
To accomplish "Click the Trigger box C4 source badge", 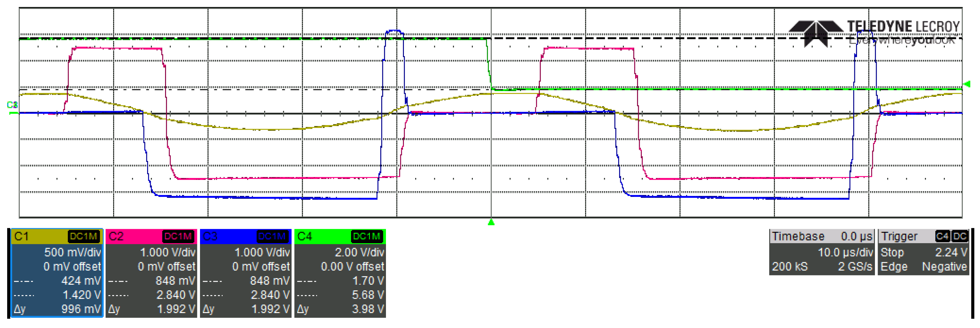I will pos(942,236).
